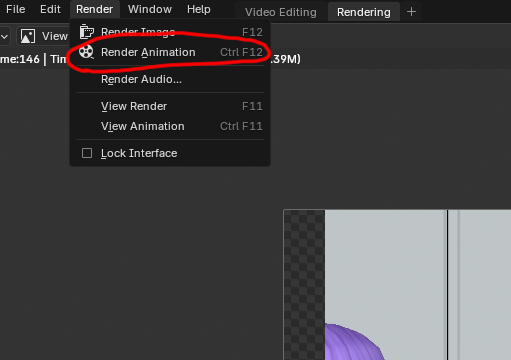Choose Render Image from the menu
511x360 pixels.
click(170, 32)
